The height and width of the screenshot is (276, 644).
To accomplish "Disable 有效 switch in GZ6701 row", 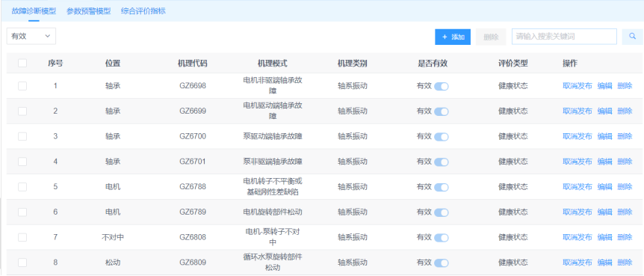I will tap(442, 162).
